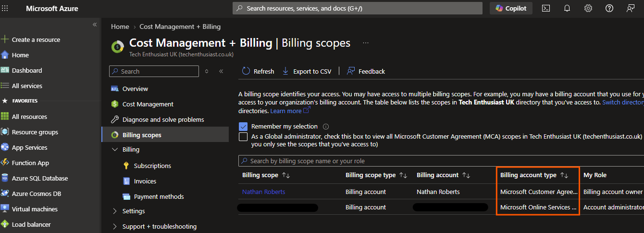Image resolution: width=644 pixels, height=233 pixels.
Task: Launch Copilot from the top bar
Action: 511,8
